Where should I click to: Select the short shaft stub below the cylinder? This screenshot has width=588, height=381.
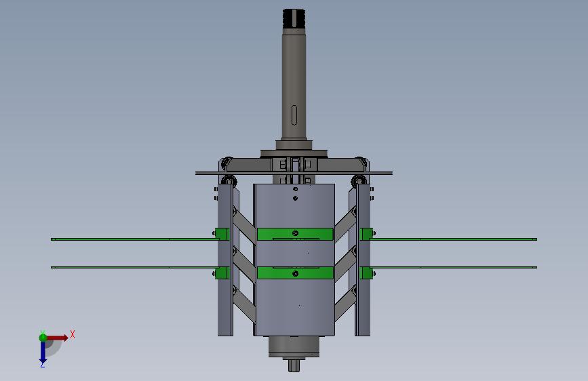coord(294,365)
